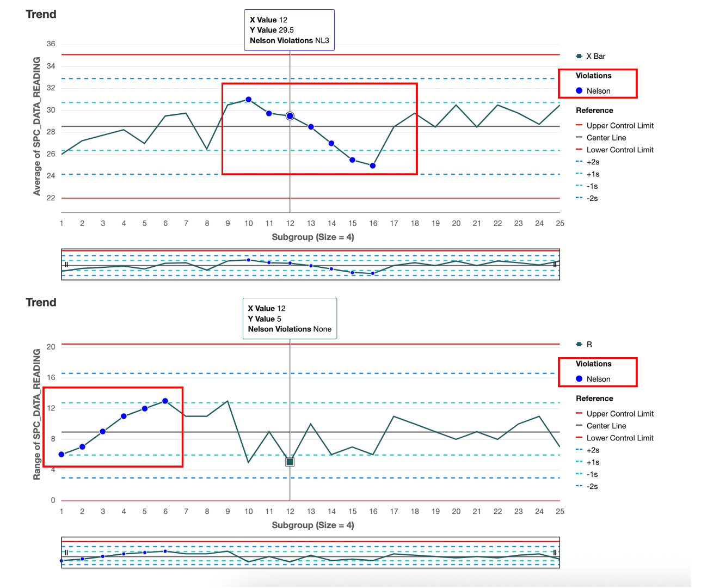Click the Lower Control Limit icon in bottom legend
Viewport: 701px width, 588px height.
coord(578,438)
